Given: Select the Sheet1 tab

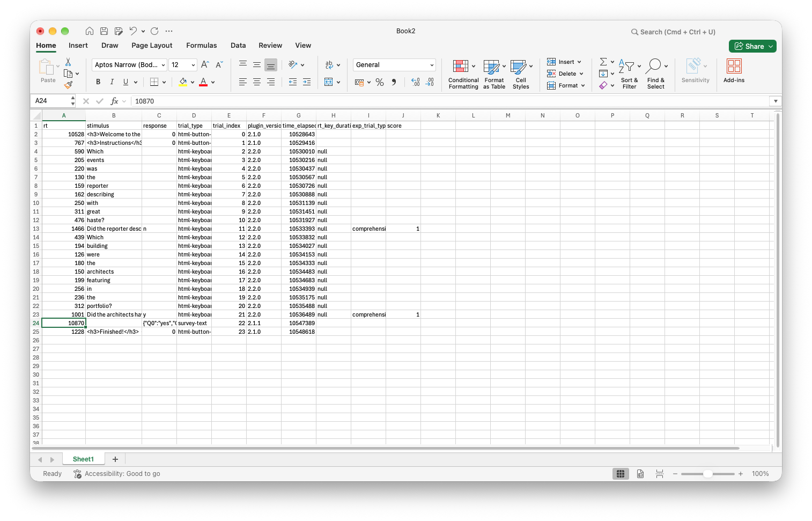Looking at the screenshot, I should [x=83, y=459].
